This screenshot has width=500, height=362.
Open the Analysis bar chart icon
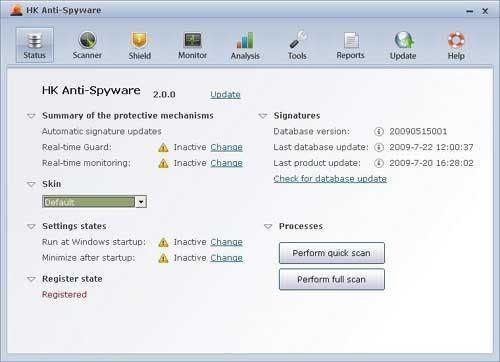click(245, 40)
